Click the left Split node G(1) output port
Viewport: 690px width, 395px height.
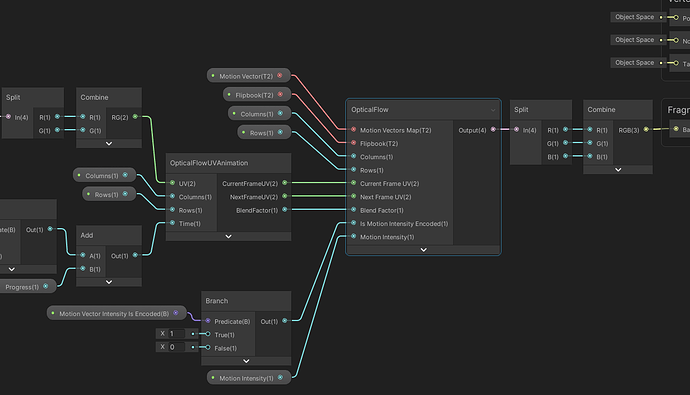click(x=57, y=130)
